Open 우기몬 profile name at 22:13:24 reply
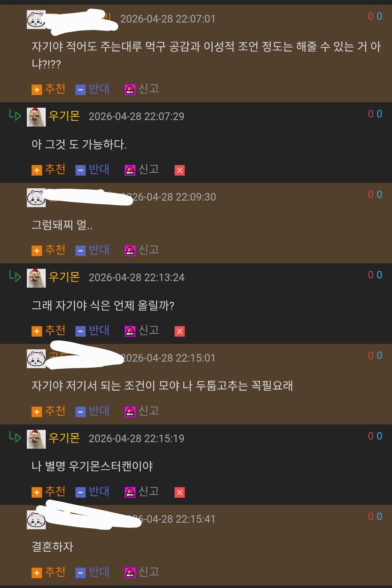This screenshot has height=588, width=392. tap(64, 277)
